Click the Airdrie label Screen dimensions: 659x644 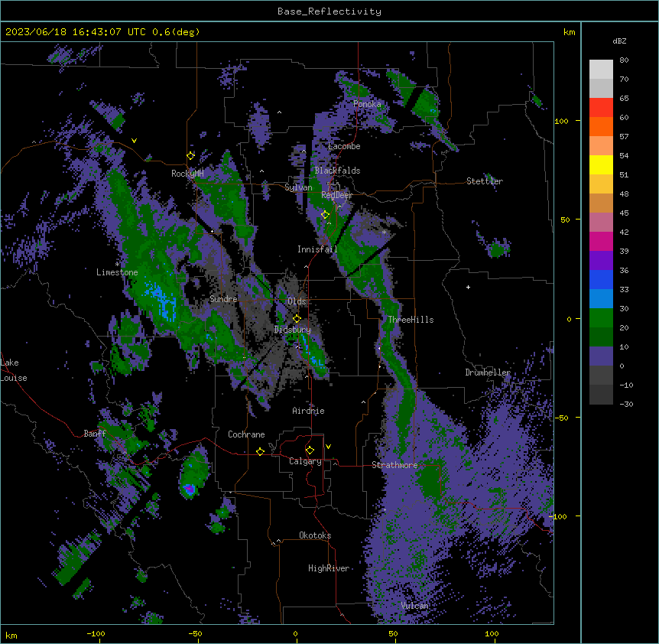308,411
